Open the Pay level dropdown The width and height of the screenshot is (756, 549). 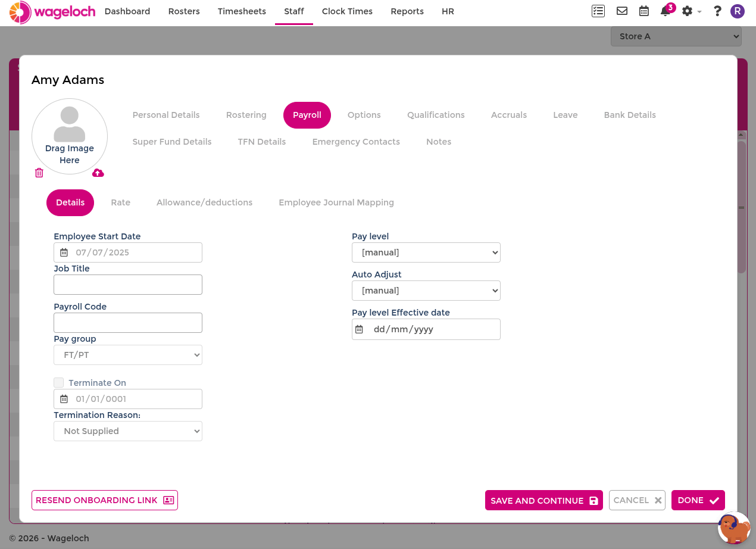426,252
